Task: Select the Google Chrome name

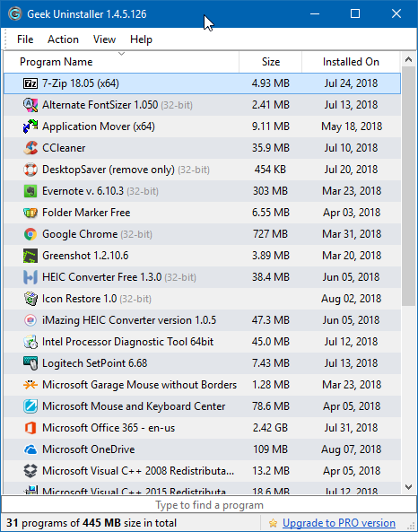Action: 80,234
